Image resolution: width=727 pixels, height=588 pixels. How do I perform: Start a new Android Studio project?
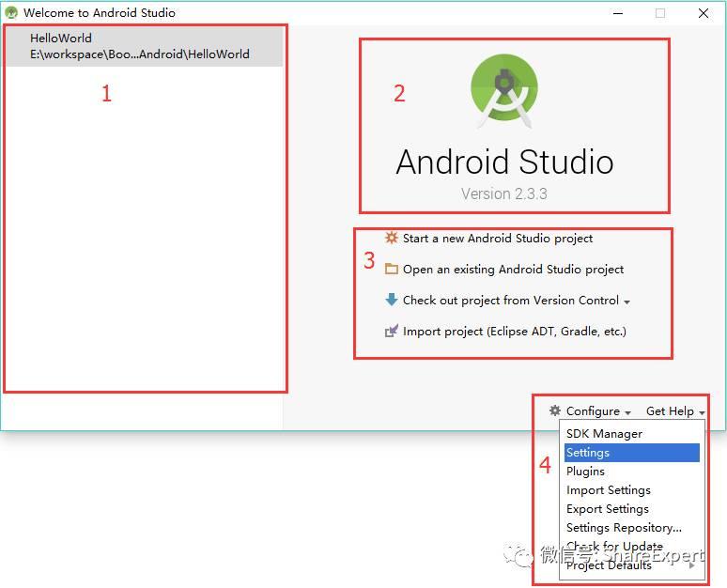coord(498,239)
